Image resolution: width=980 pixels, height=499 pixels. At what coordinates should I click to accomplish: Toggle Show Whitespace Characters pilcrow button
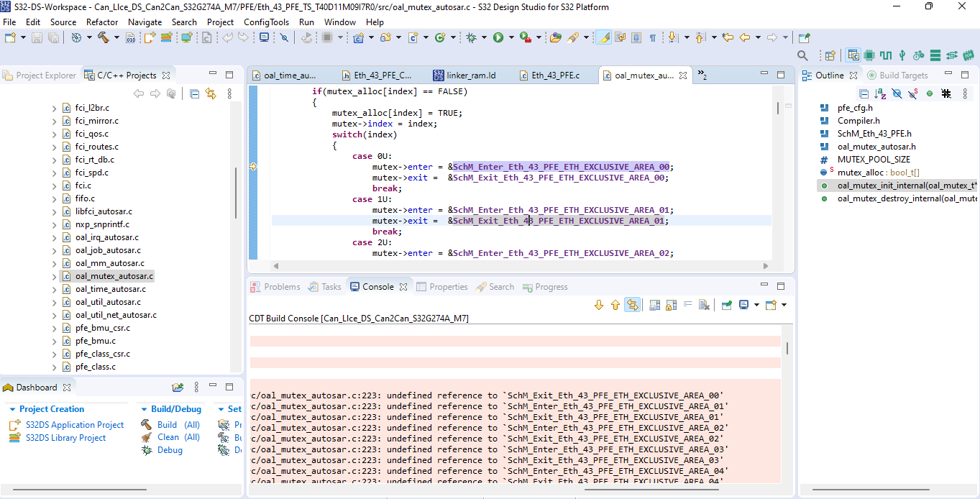point(653,37)
